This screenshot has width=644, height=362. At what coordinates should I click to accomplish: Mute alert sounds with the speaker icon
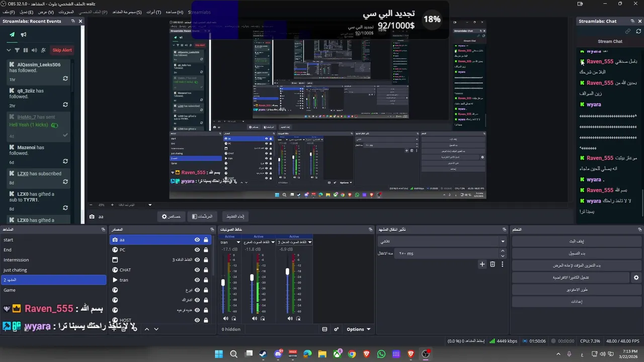coord(34,50)
